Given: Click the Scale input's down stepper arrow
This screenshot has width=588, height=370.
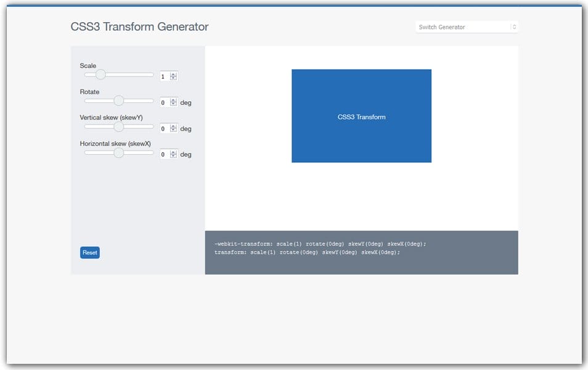Looking at the screenshot, I should (x=173, y=78).
